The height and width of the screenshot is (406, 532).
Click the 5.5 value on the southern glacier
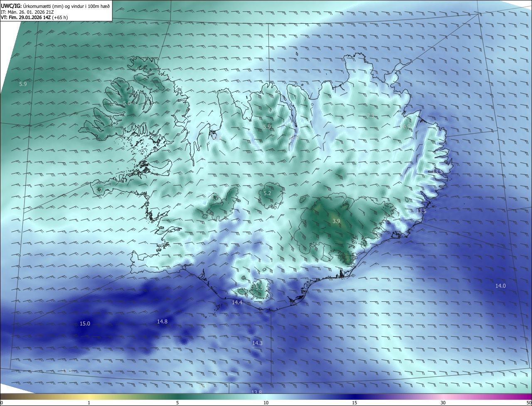tap(259, 287)
